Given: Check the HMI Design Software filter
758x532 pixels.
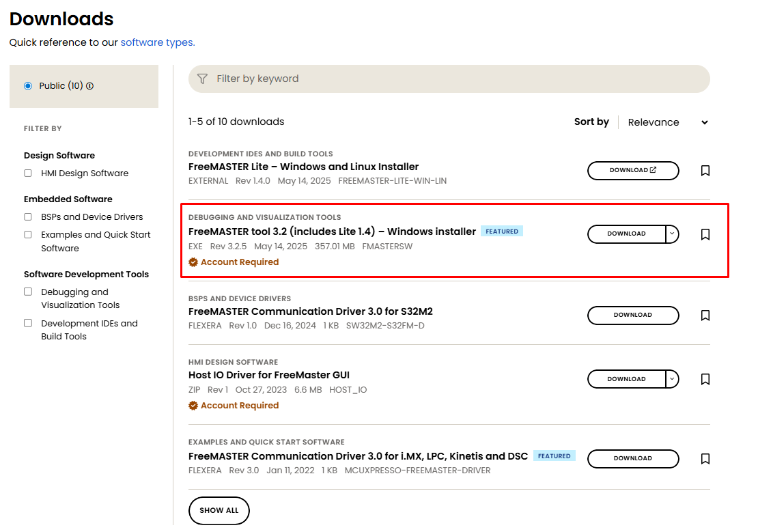Looking at the screenshot, I should click(x=28, y=173).
